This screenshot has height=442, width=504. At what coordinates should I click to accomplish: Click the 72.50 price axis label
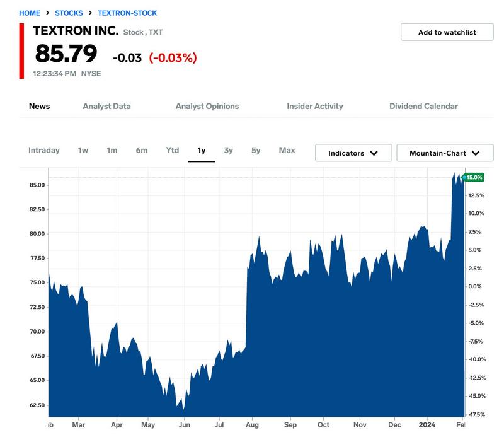[x=37, y=307]
